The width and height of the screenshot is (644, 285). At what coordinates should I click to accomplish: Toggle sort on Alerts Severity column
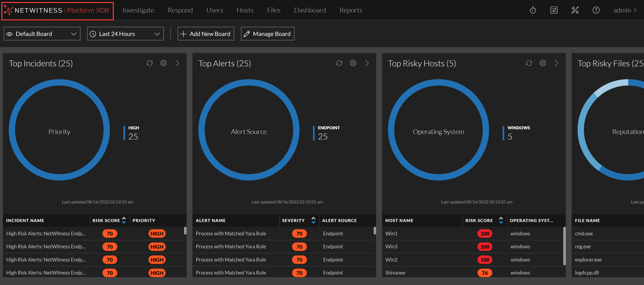tap(313, 220)
